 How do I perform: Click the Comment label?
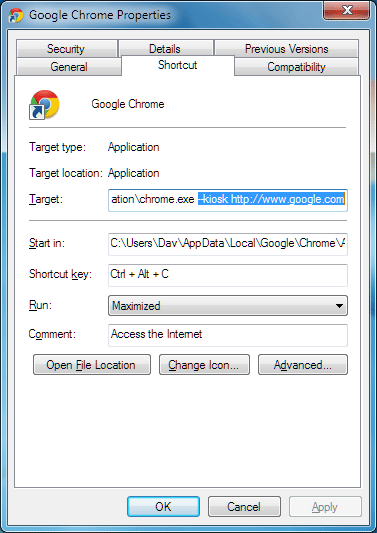coord(52,334)
